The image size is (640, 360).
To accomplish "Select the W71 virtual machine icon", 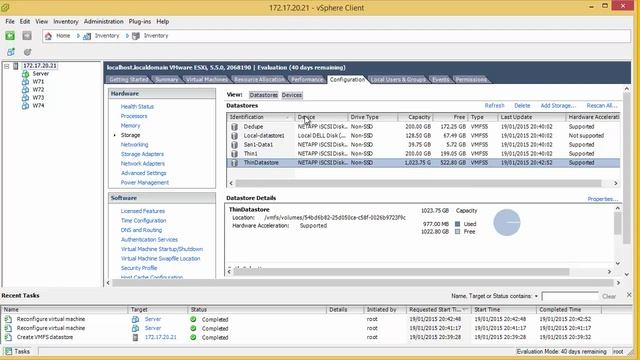I will coord(25,82).
